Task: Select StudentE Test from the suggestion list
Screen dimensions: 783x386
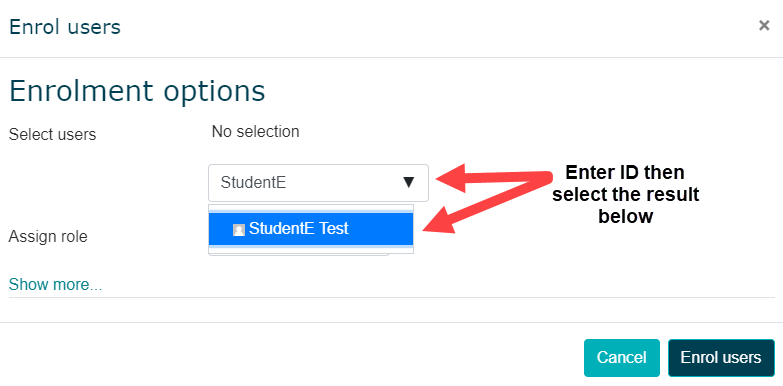Action: click(x=311, y=229)
